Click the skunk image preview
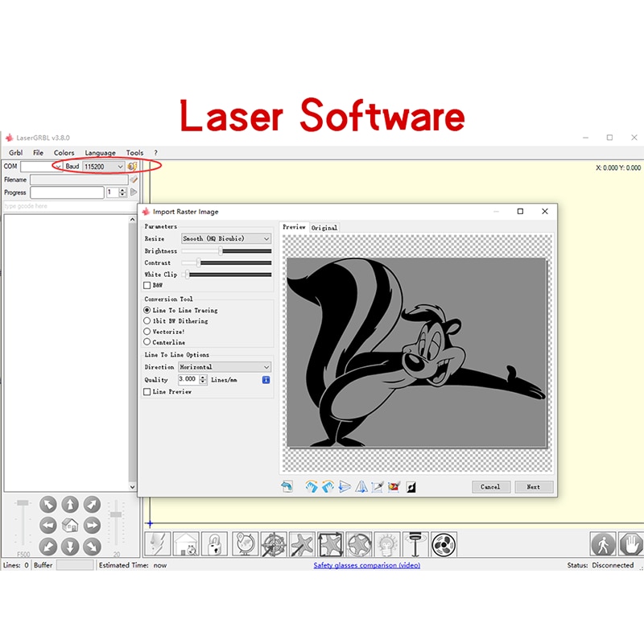 coord(416,353)
